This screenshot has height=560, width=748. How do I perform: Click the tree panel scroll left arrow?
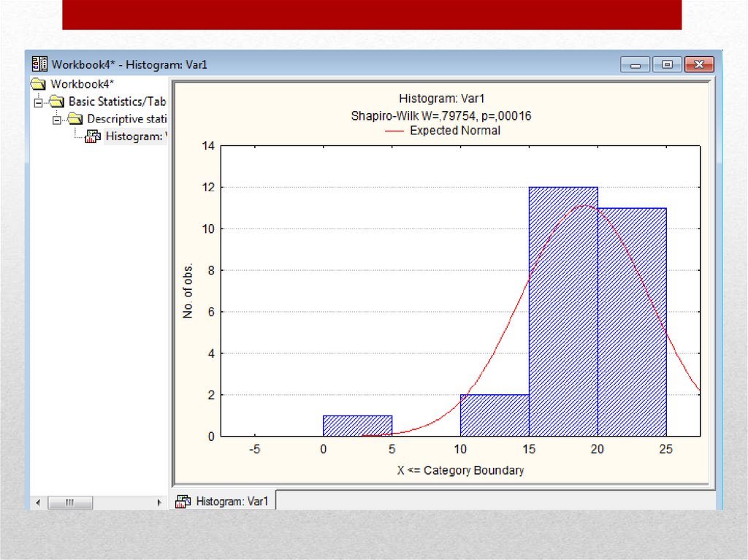(38, 503)
